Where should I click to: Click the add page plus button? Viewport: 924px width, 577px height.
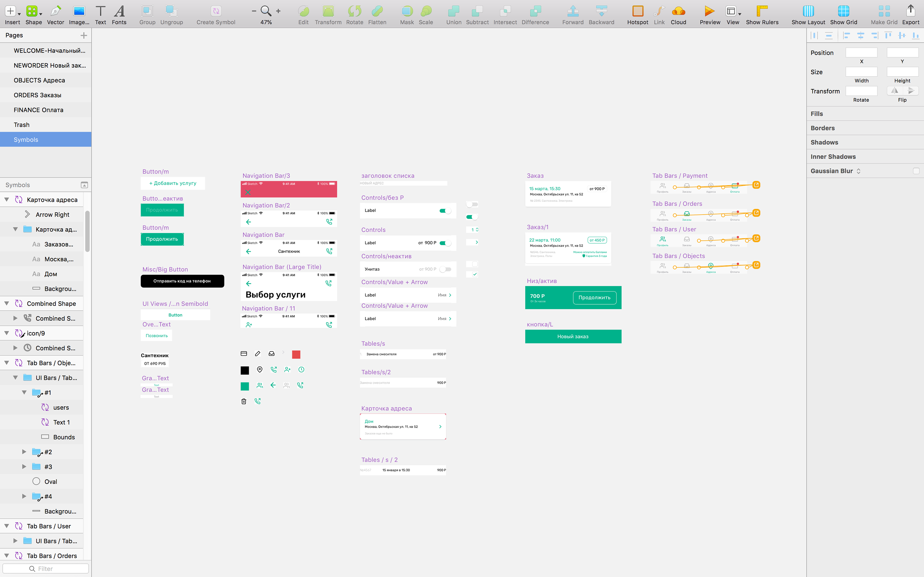click(83, 36)
